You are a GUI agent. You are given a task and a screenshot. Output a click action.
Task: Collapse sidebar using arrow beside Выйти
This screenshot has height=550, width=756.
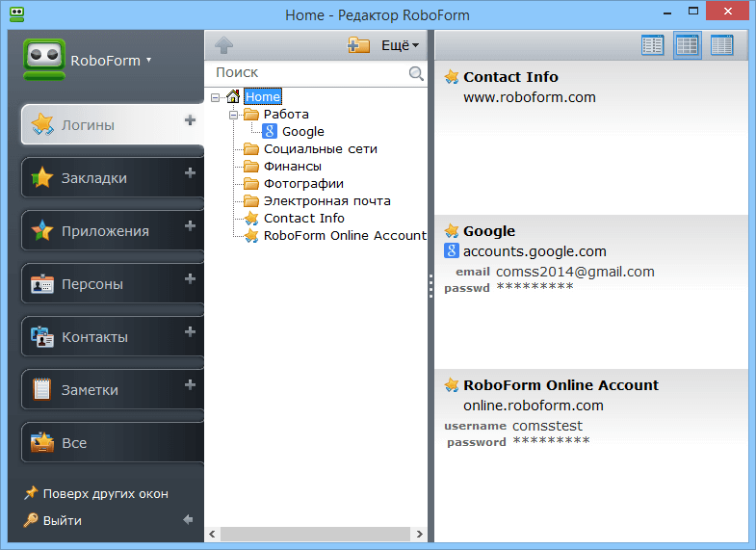188,520
